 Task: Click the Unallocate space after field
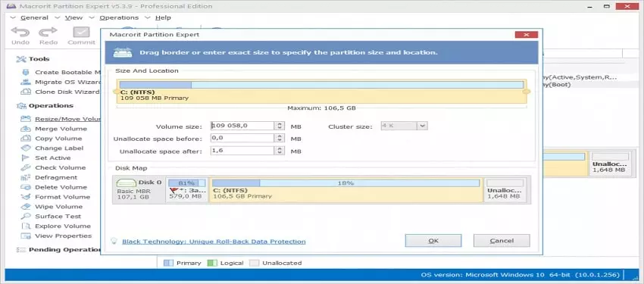click(242, 151)
